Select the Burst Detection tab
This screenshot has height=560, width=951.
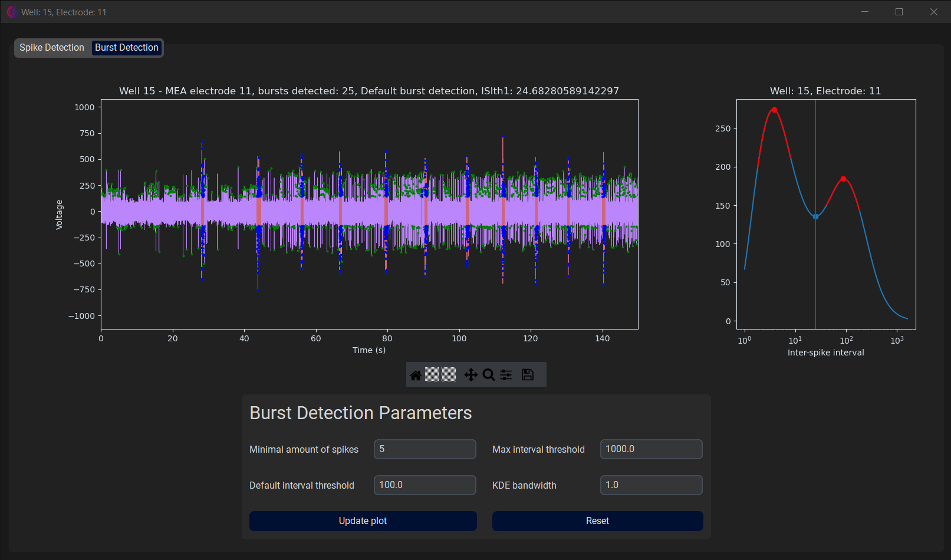tap(127, 48)
